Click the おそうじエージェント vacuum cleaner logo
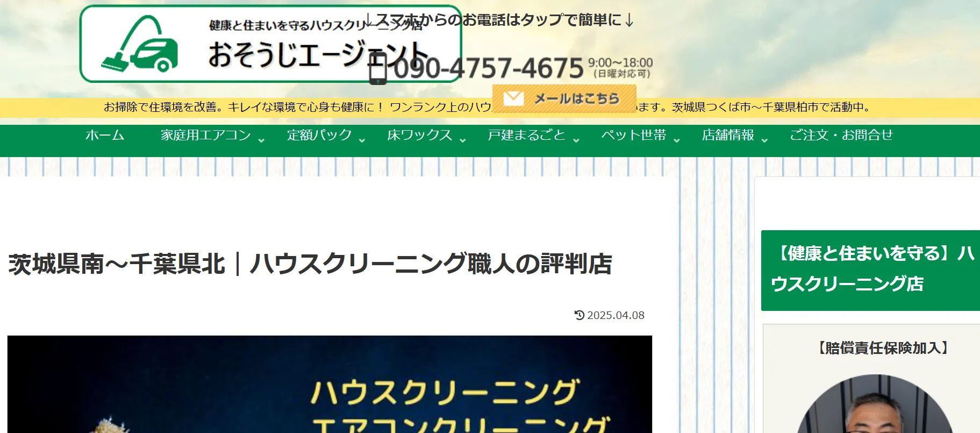Viewport: 980px width, 433px height. [270, 44]
